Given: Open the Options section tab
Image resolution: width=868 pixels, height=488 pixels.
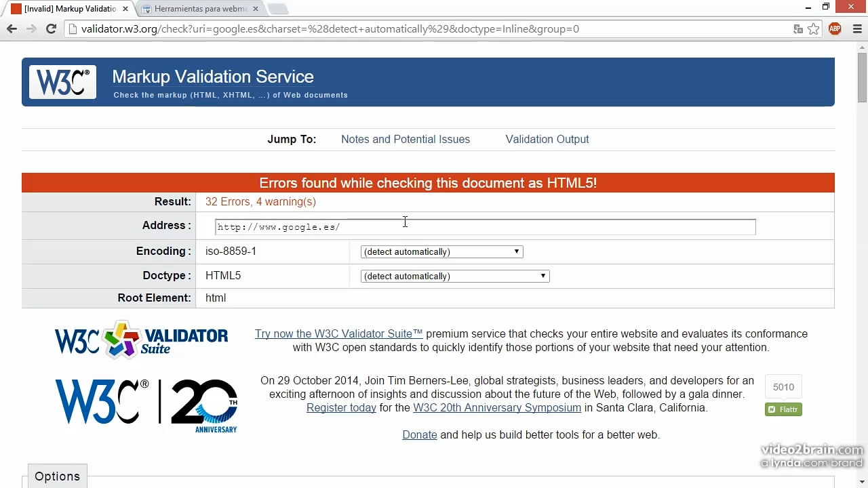Looking at the screenshot, I should [58, 476].
